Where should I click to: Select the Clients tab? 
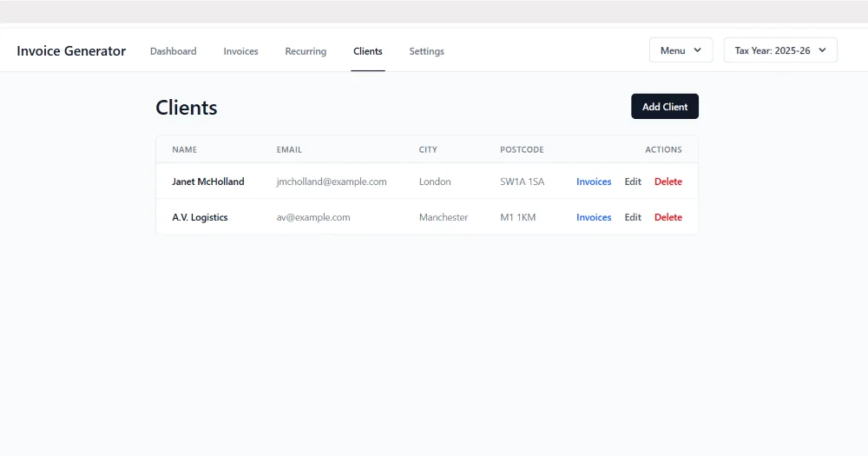point(367,51)
